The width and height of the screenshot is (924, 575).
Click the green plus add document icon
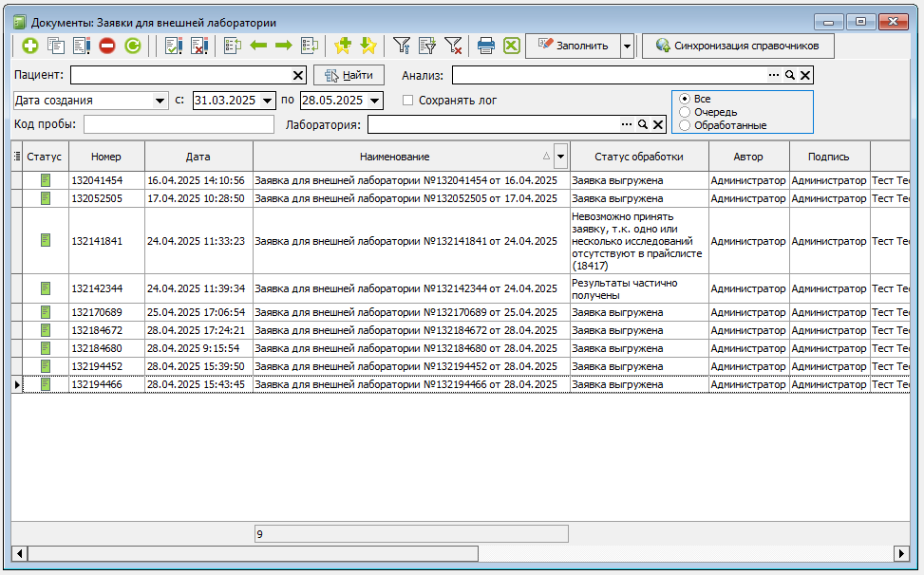pos(30,46)
